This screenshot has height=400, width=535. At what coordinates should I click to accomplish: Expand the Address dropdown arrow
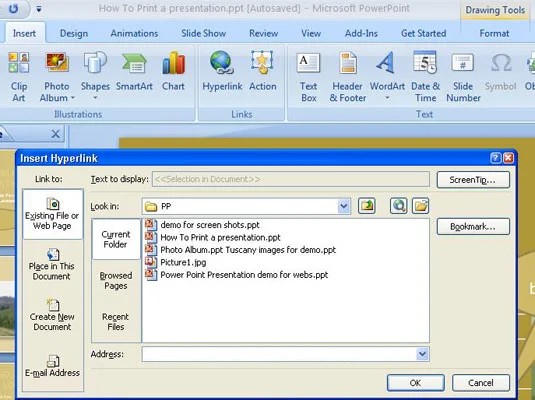(422, 354)
